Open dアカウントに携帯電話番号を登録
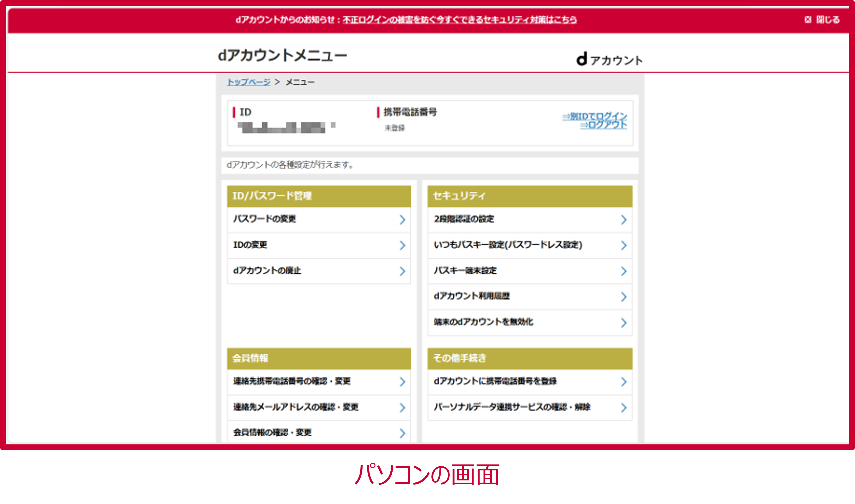855x504 pixels. point(495,381)
